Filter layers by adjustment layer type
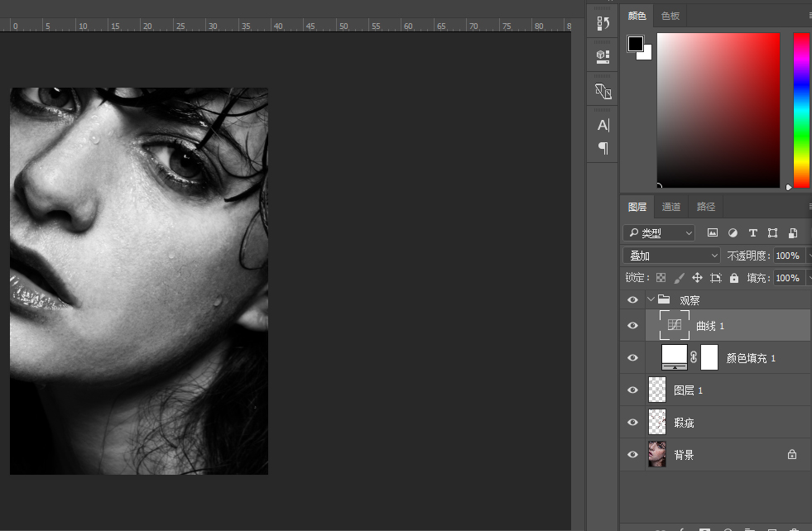This screenshot has height=531, width=812. [733, 233]
